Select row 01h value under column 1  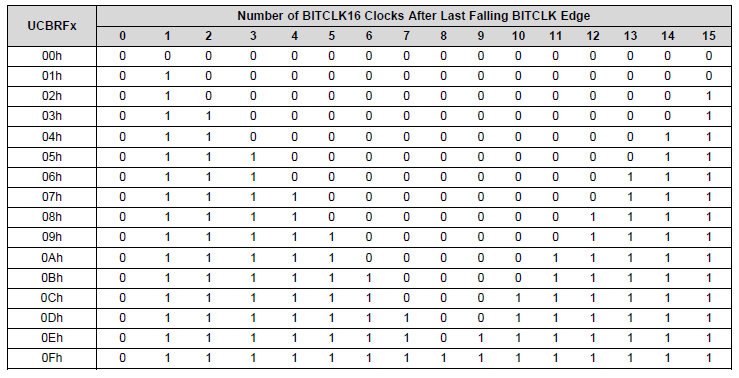167,76
